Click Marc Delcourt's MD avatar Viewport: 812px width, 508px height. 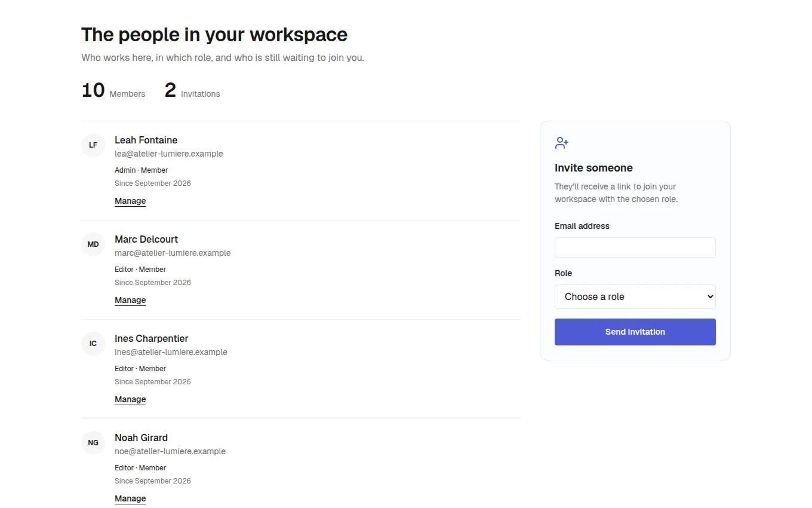click(93, 244)
